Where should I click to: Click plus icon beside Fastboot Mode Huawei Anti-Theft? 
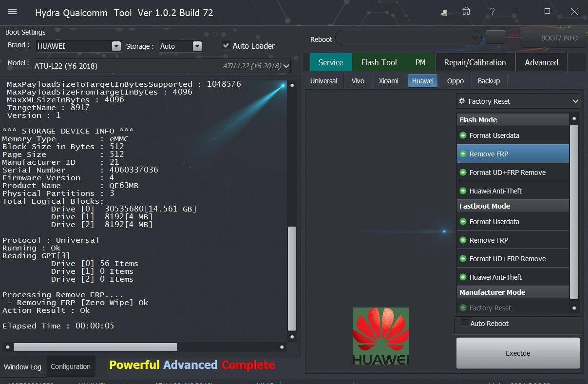(463, 277)
